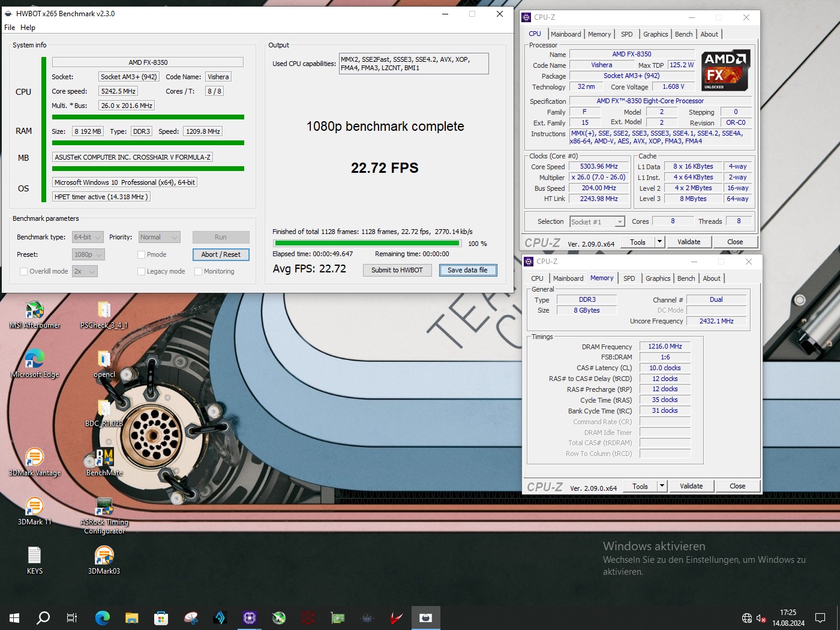Click muted volume tray icon
This screenshot has width=840, height=630.
[761, 618]
